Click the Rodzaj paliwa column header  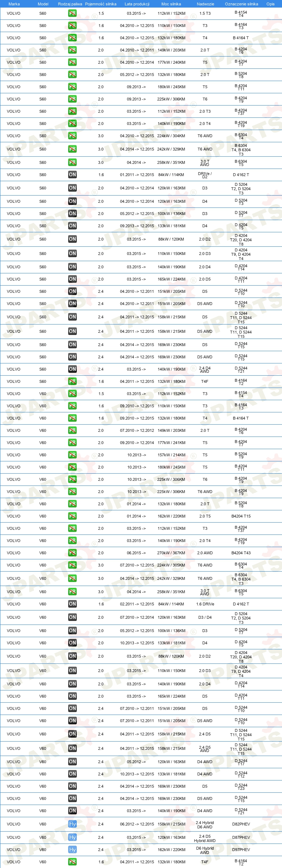click(70, 4)
